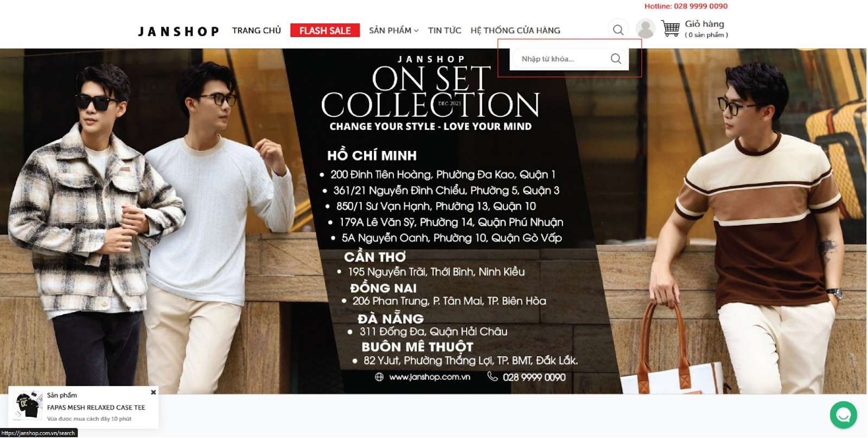Click the phone icon near 028 9999 0090
Screen dimensions: 868x438
point(492,376)
